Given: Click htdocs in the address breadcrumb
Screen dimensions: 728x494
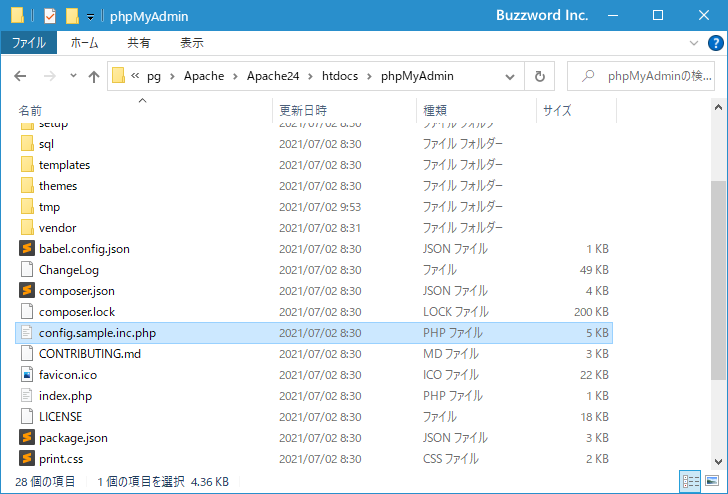Looking at the screenshot, I should click(x=340, y=76).
